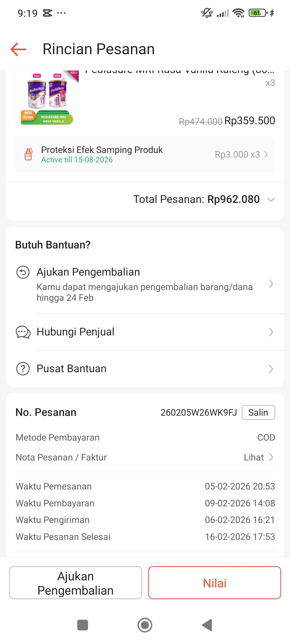Expand the Total Pesanan price breakdown

[x=271, y=200]
